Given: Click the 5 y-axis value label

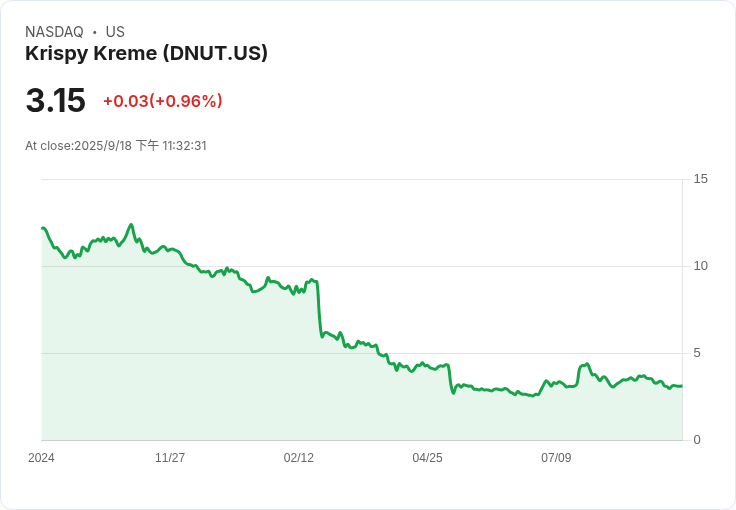Looking at the screenshot, I should [x=697, y=353].
